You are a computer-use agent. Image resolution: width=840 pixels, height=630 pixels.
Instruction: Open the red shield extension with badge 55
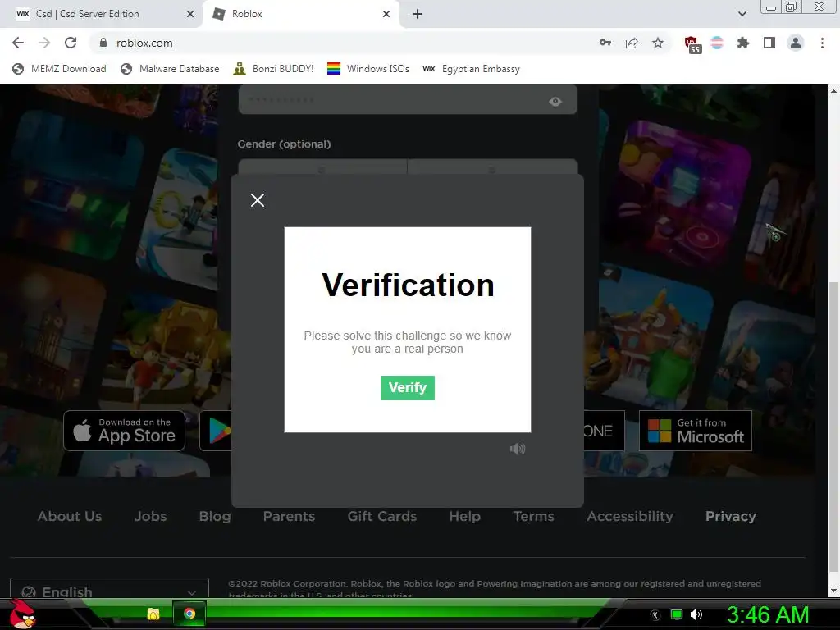(692, 44)
